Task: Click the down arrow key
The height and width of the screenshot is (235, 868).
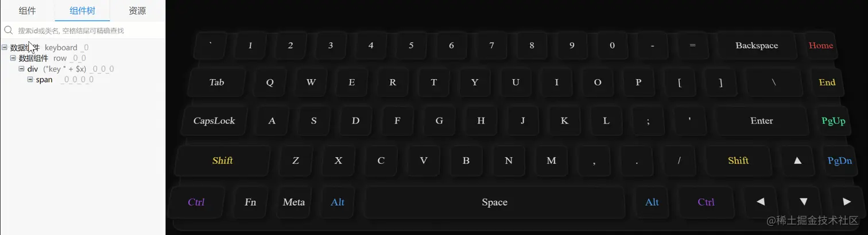Action: pyautogui.click(x=804, y=202)
